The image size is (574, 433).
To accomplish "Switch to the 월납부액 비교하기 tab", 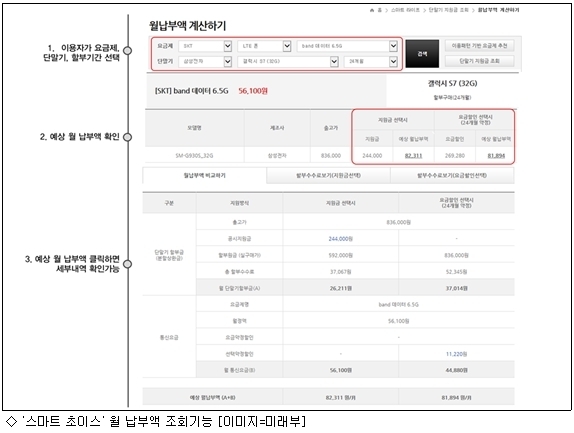I will (x=205, y=176).
